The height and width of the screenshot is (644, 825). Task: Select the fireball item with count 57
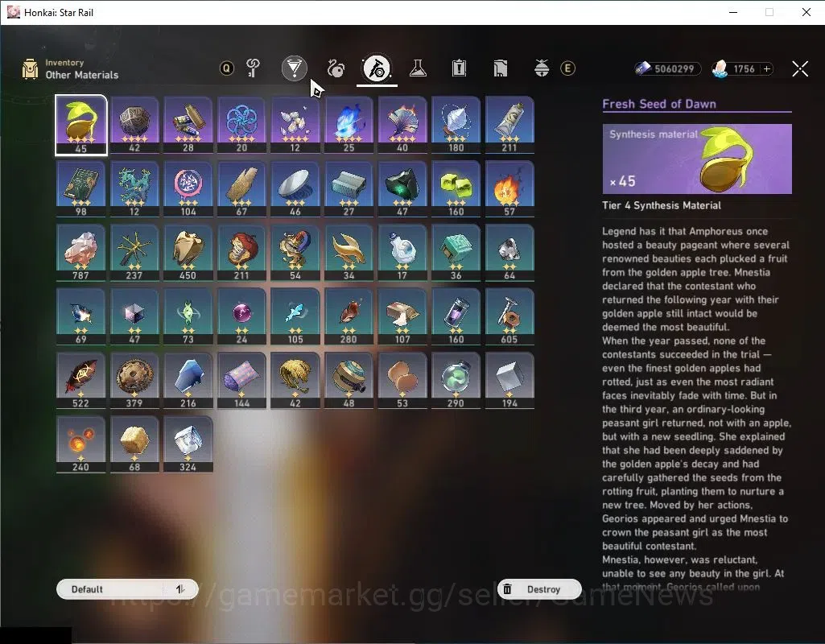pos(509,189)
